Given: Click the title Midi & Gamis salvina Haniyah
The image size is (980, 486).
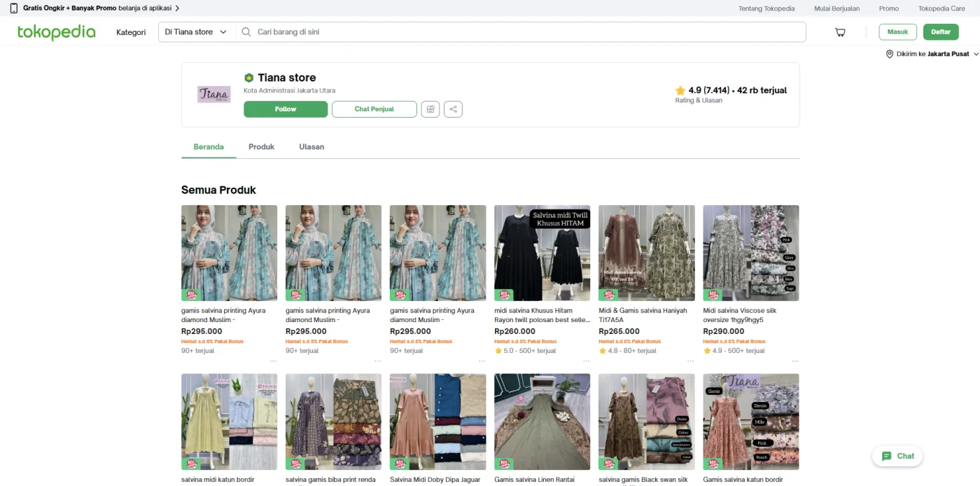Looking at the screenshot, I should click(x=644, y=315).
